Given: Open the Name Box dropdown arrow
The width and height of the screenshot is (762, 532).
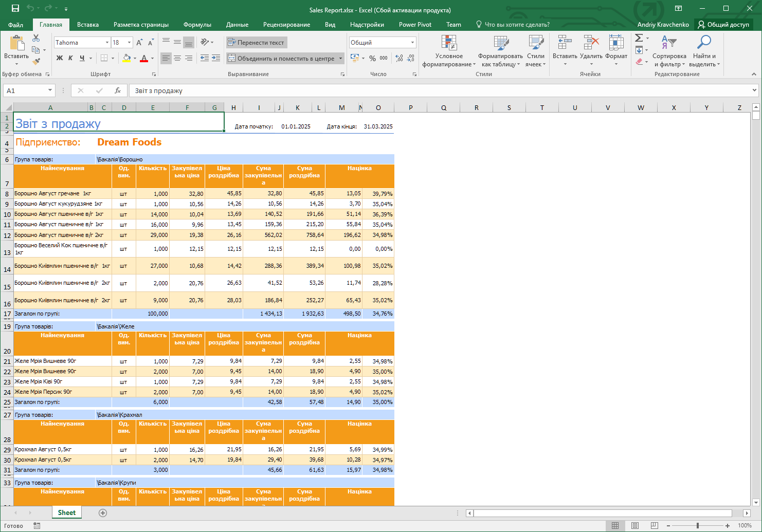Looking at the screenshot, I should pyautogui.click(x=50, y=90).
